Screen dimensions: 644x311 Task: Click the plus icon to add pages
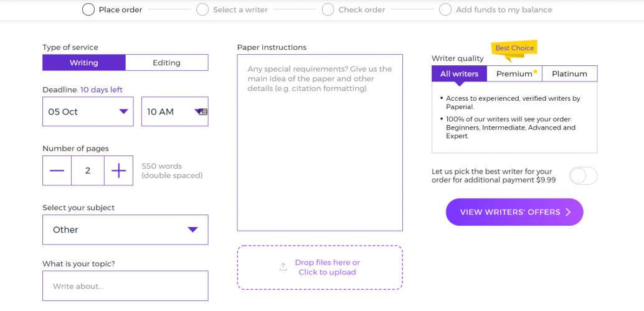point(118,170)
